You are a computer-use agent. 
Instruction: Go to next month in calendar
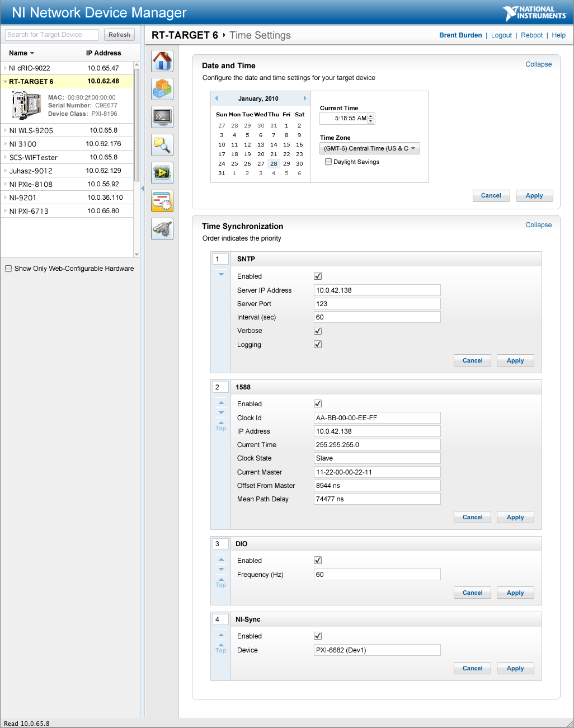tap(305, 98)
